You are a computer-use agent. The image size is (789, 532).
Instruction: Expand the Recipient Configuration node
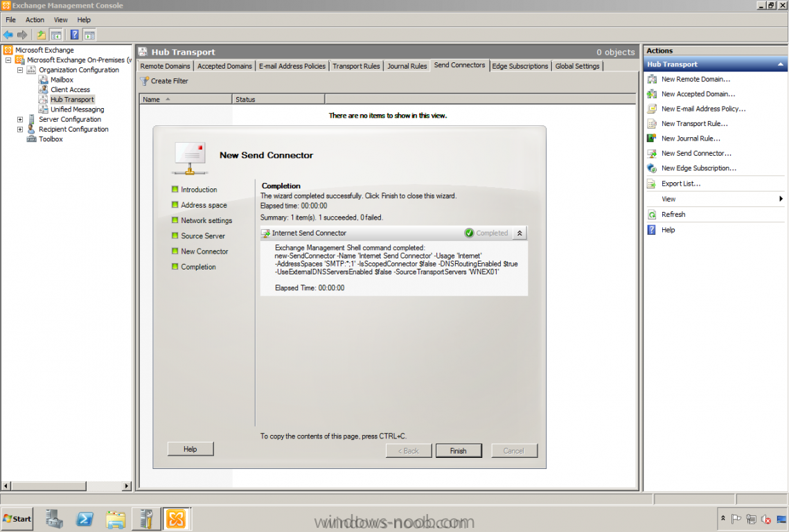[20, 130]
